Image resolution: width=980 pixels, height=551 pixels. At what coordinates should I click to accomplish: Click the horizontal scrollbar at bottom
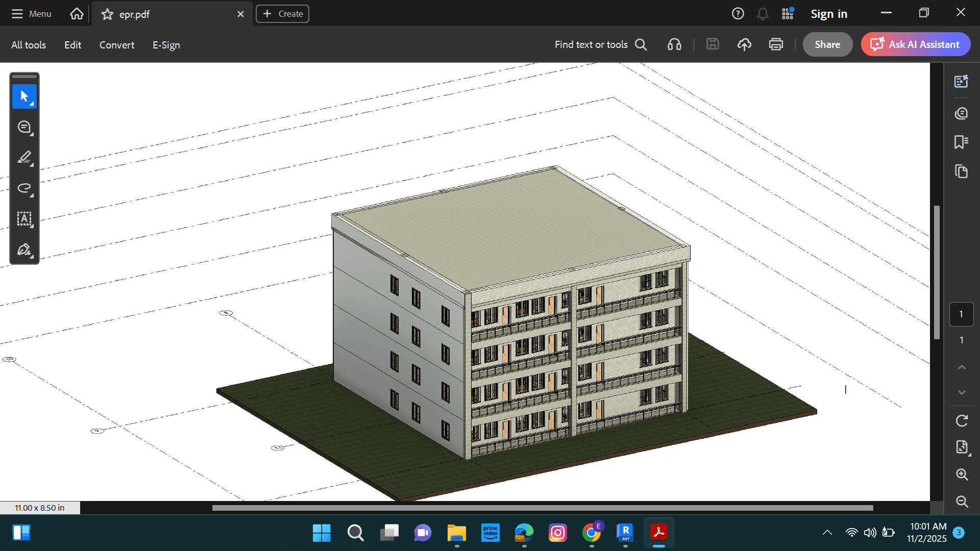(x=542, y=508)
